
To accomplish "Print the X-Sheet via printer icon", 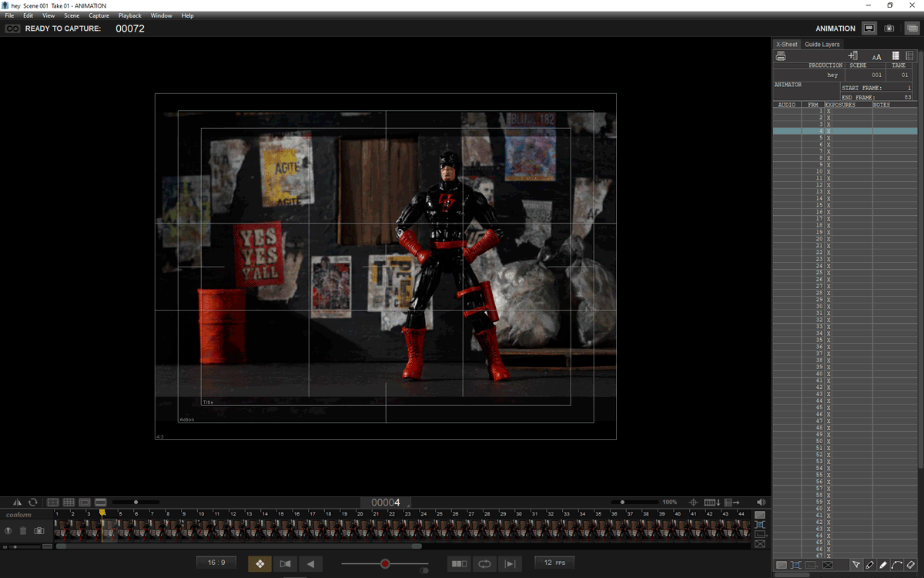I will 780,56.
